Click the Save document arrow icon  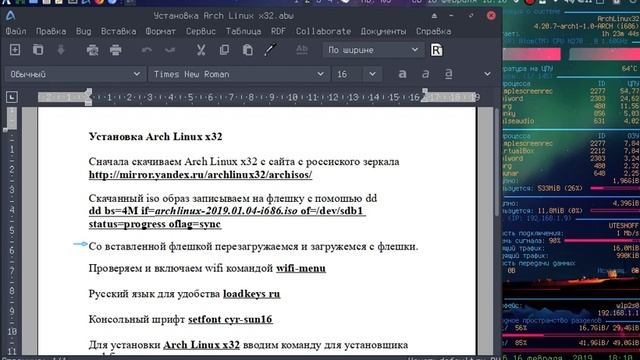[x=61, y=50]
